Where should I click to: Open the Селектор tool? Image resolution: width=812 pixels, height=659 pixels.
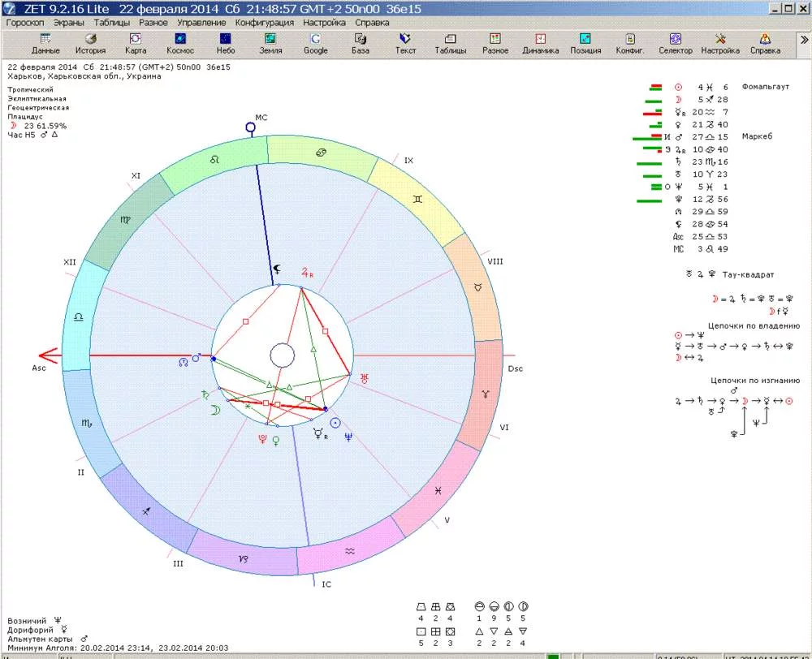[675, 43]
